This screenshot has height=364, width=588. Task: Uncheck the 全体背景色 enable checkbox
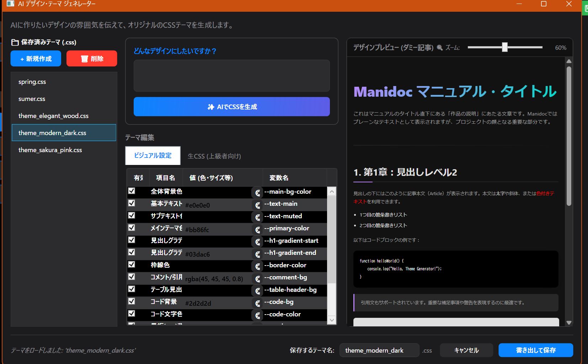pyautogui.click(x=132, y=191)
